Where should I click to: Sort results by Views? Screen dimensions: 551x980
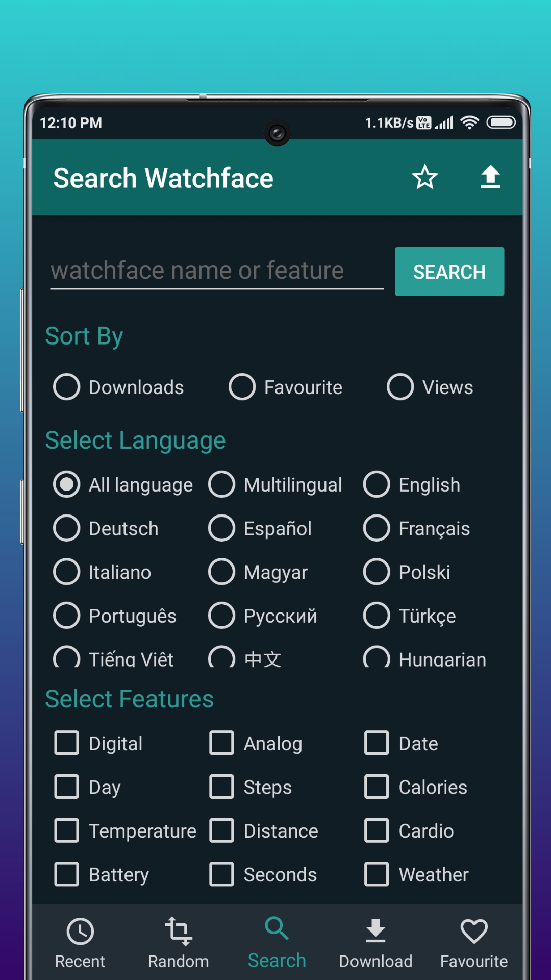(x=400, y=387)
